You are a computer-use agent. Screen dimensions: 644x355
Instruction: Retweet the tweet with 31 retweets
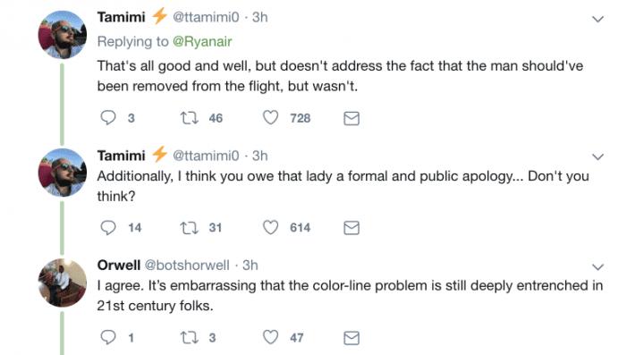pos(190,228)
